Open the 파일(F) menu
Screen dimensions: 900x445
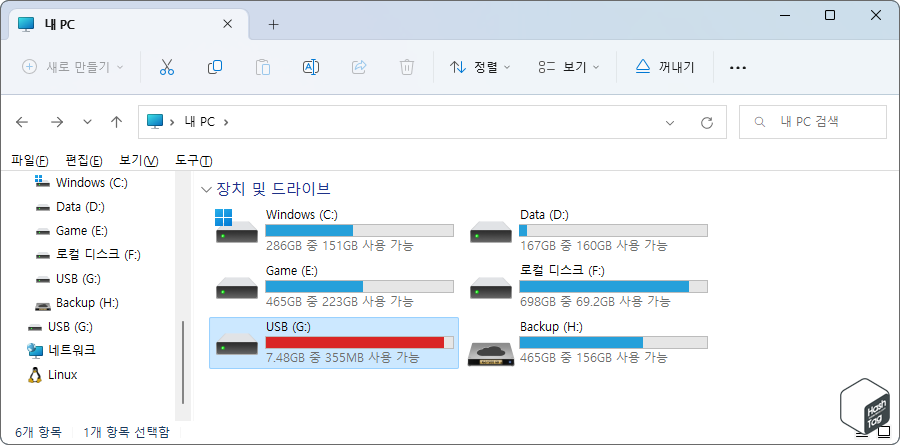click(29, 160)
